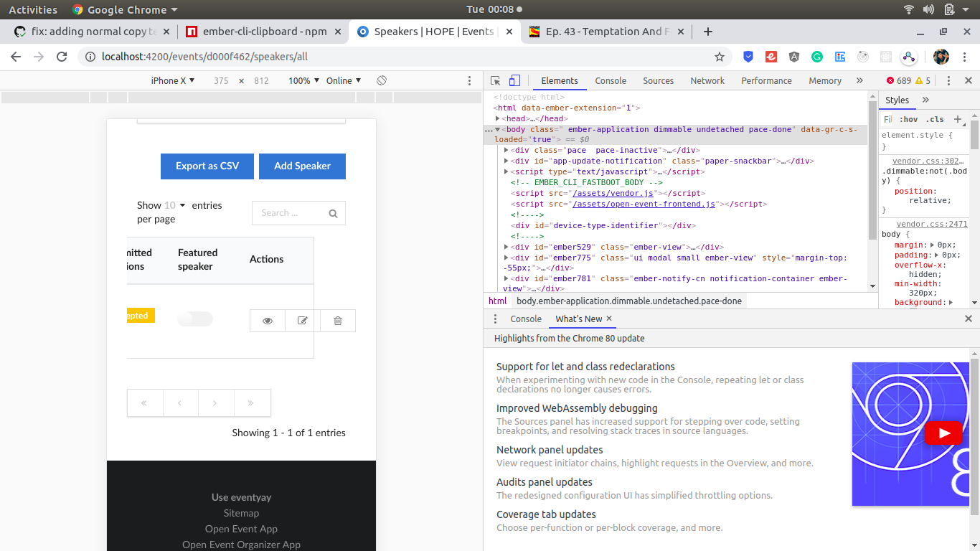Toggle the Featured speaker switch
The width and height of the screenshot is (980, 551).
pyautogui.click(x=195, y=319)
